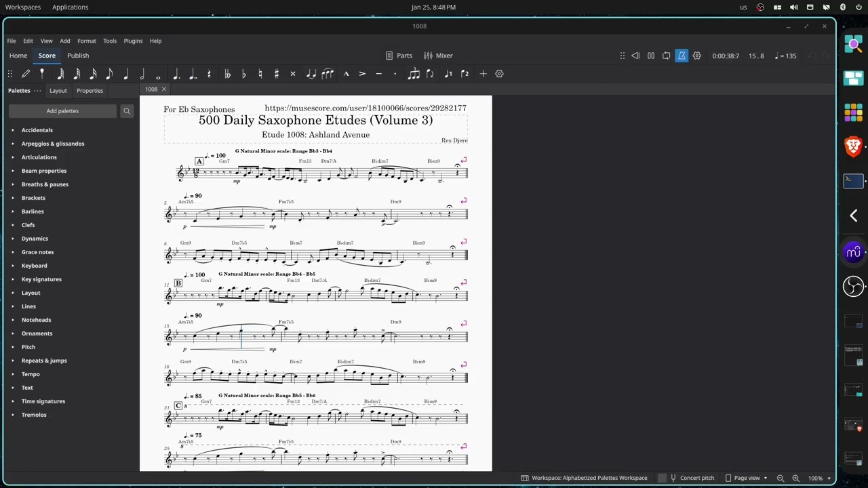Open the Workspace selector in status bar

tap(584, 478)
